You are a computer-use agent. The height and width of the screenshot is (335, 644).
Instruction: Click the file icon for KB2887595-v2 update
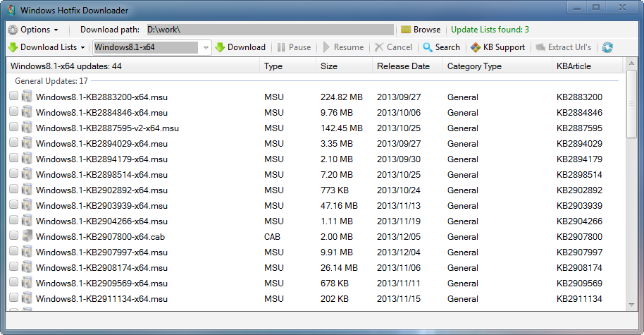(27, 128)
